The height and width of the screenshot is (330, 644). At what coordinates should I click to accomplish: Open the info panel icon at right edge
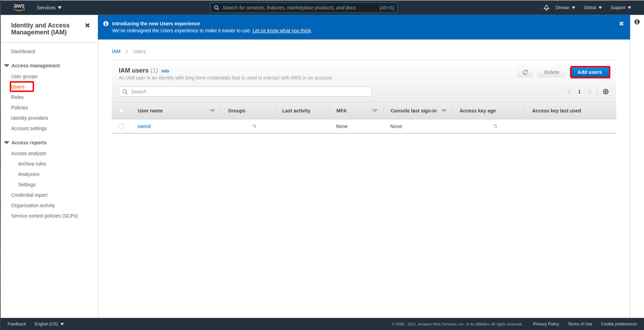(637, 22)
